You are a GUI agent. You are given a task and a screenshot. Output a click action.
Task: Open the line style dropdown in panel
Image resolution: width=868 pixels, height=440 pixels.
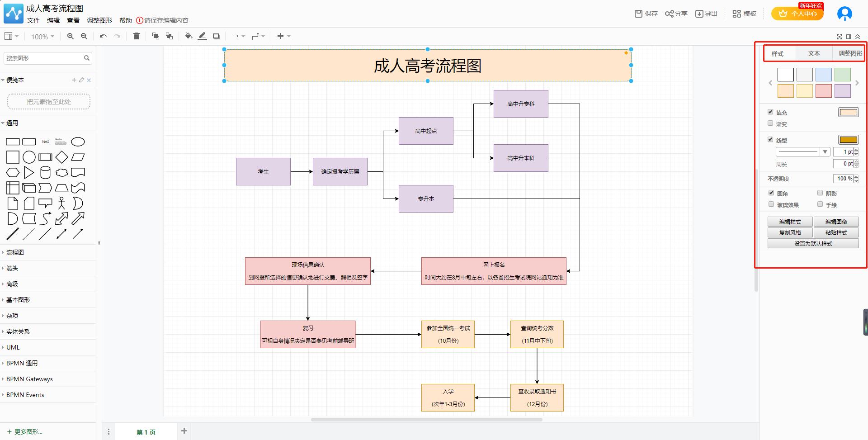click(x=826, y=151)
